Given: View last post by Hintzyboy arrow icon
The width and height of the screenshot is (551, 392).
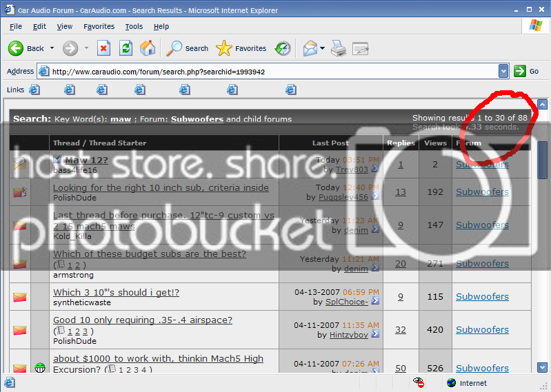Looking at the screenshot, I should point(375,334).
